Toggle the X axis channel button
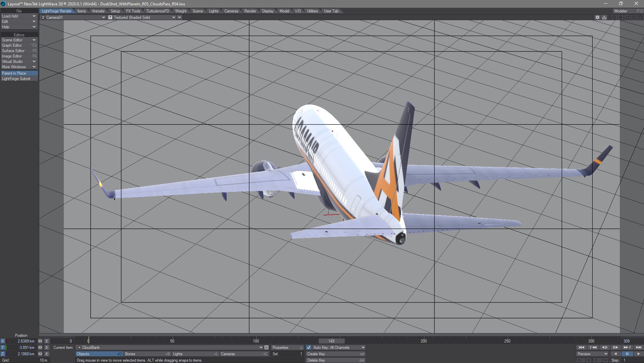This screenshot has width=644, height=363. click(3, 341)
